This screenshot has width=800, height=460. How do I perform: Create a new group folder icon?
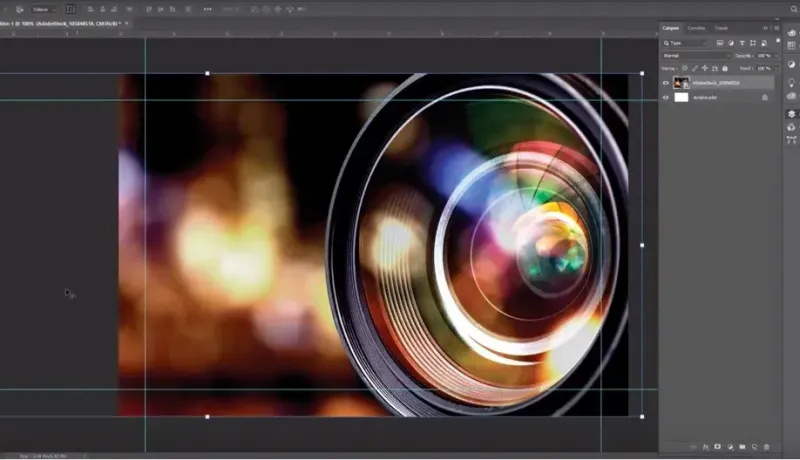pos(742,447)
